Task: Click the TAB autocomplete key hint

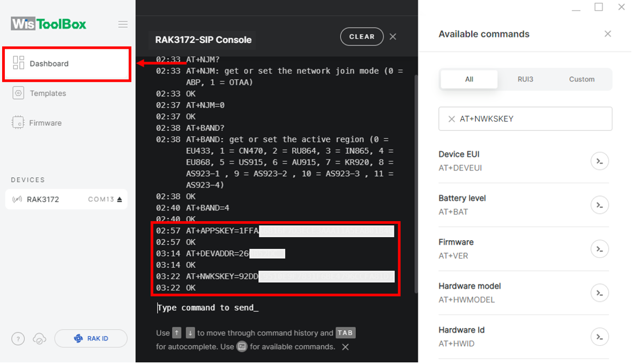Action: (x=345, y=333)
